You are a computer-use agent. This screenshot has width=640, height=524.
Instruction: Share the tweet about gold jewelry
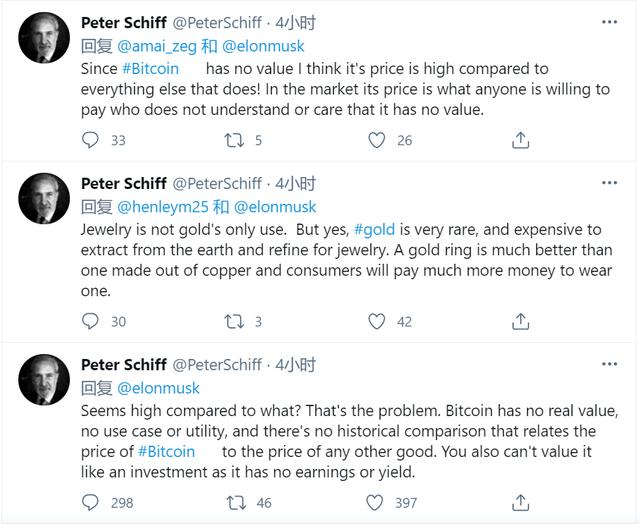tap(520, 321)
